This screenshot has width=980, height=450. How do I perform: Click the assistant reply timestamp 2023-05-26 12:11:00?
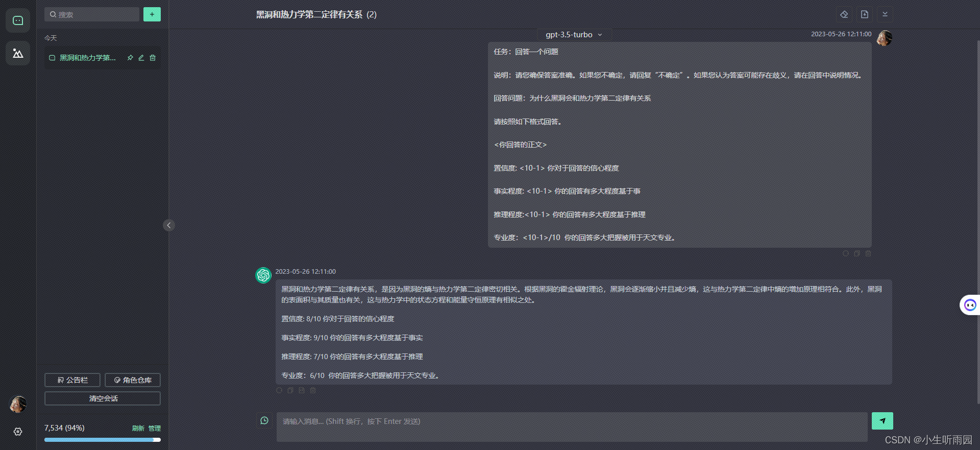[x=306, y=272]
